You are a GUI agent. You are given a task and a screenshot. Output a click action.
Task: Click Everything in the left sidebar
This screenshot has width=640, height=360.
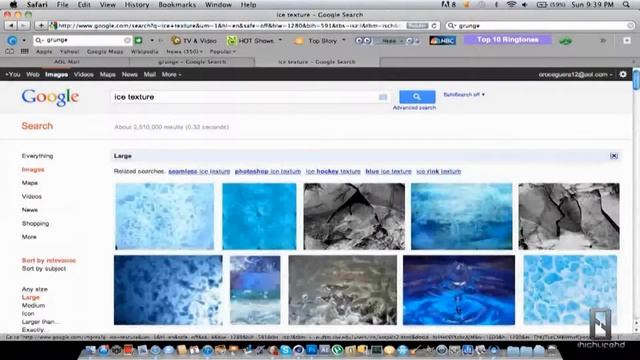tap(38, 156)
